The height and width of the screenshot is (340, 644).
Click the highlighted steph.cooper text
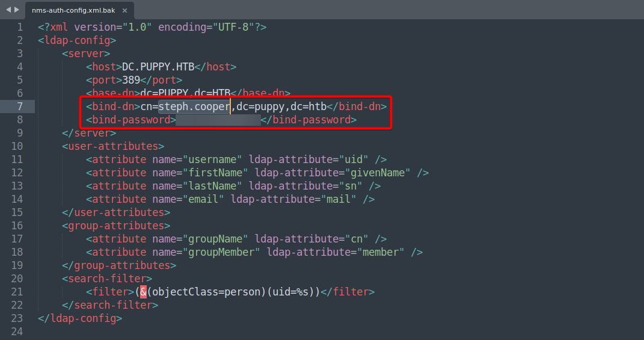coord(194,107)
